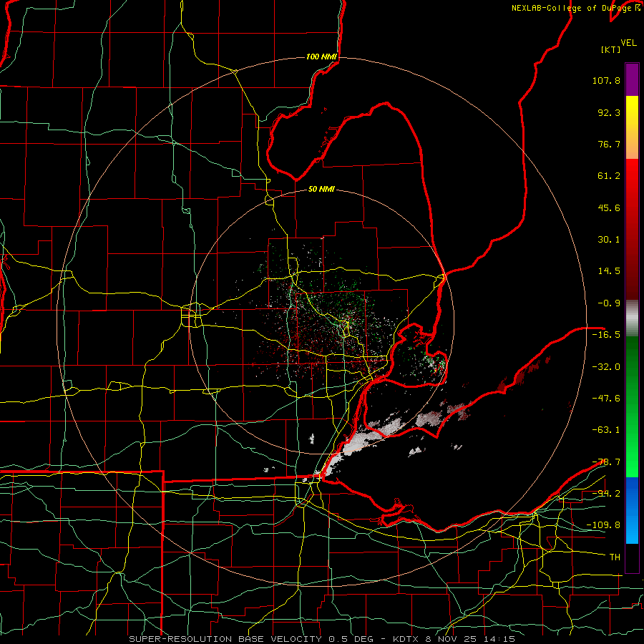Image resolution: width=644 pixels, height=644 pixels.
Task: Click the gray near-zero segment of the color bar
Action: (x=632, y=318)
